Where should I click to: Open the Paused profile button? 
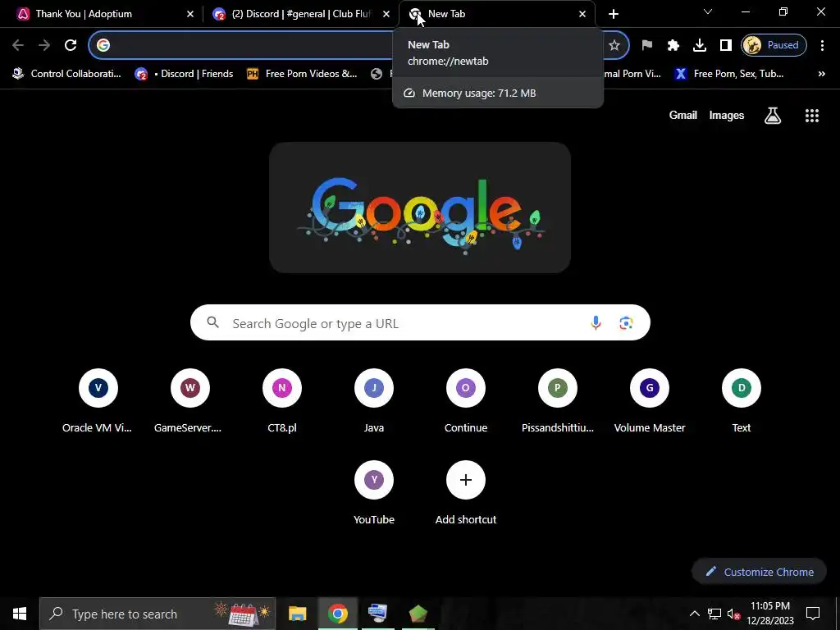(774, 45)
